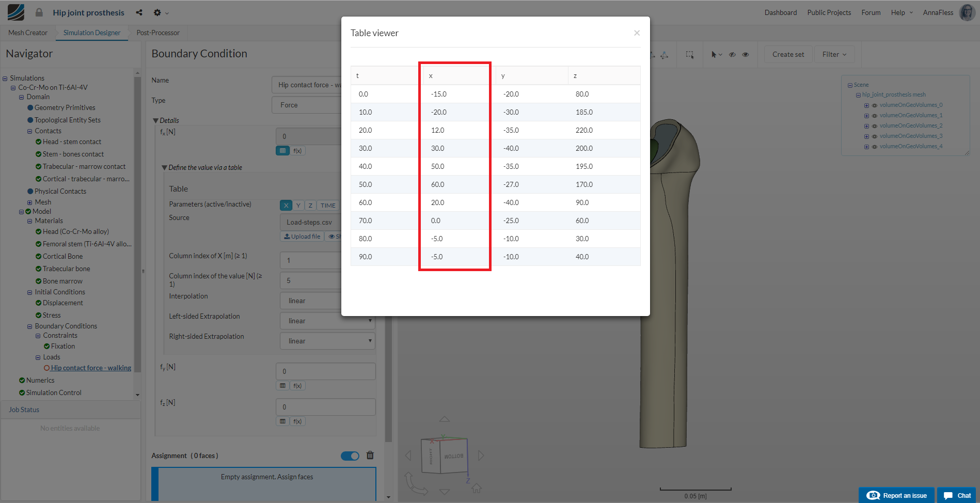Image resolution: width=980 pixels, height=503 pixels.
Task: Switch to the Mesh Creator tab
Action: (x=28, y=33)
